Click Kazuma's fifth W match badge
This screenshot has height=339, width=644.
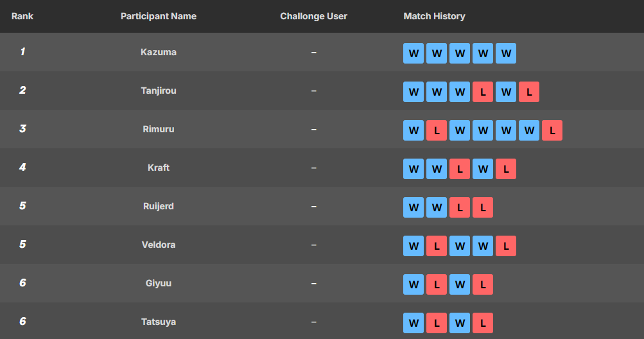(x=506, y=53)
